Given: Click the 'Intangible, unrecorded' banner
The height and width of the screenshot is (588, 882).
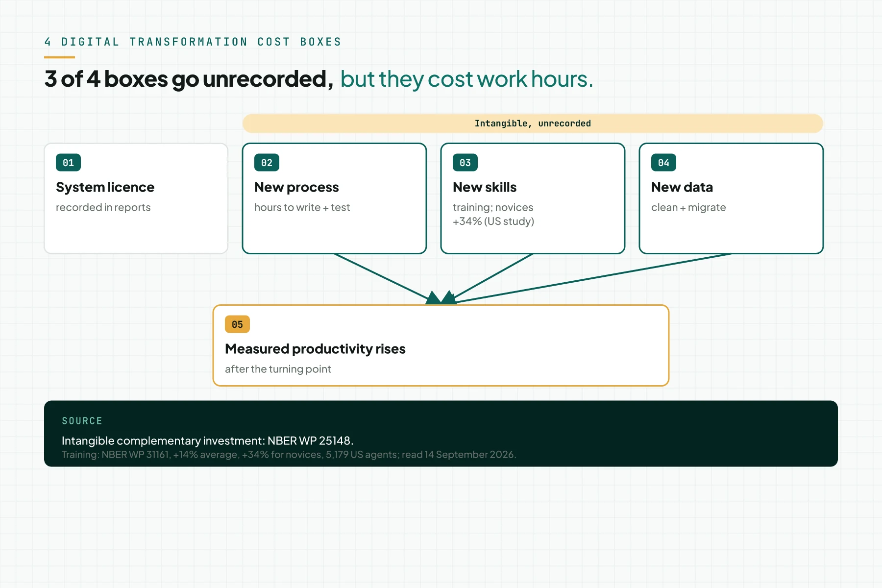Looking at the screenshot, I should point(533,123).
